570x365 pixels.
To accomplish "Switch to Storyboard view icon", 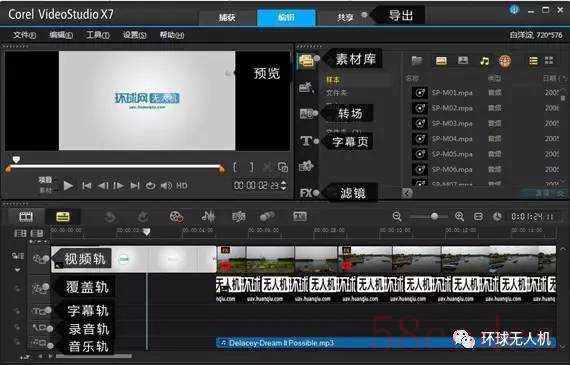I will [26, 217].
